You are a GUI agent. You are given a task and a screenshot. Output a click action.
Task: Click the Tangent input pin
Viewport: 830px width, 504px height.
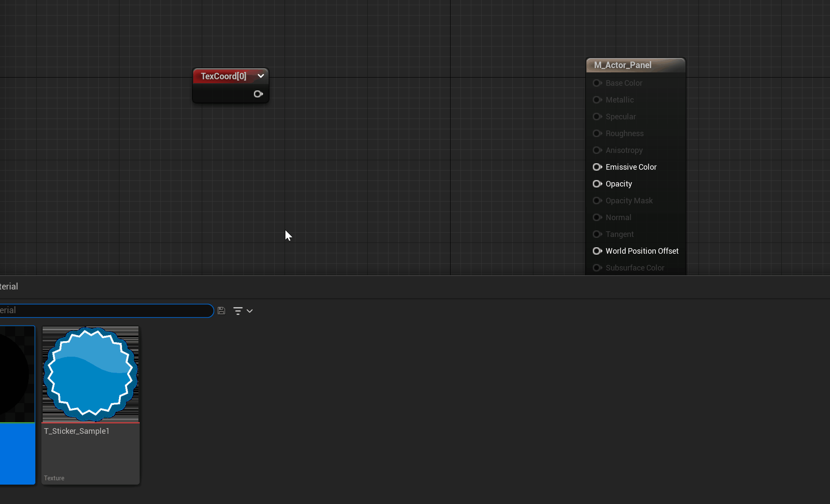click(597, 234)
